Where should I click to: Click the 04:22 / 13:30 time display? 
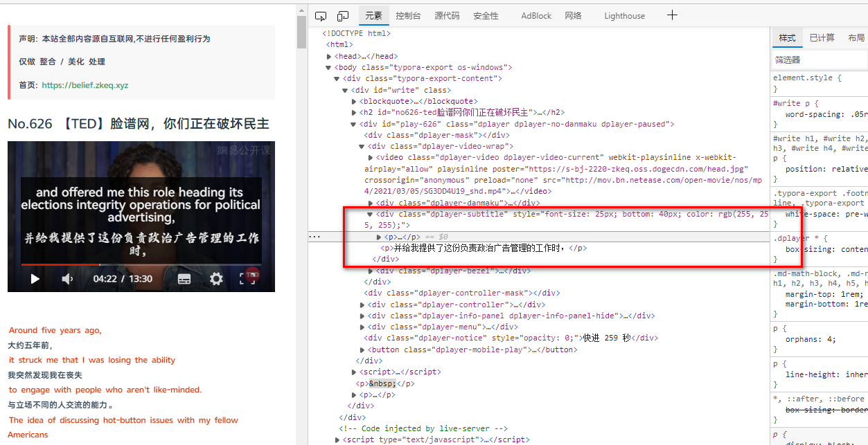tap(123, 279)
